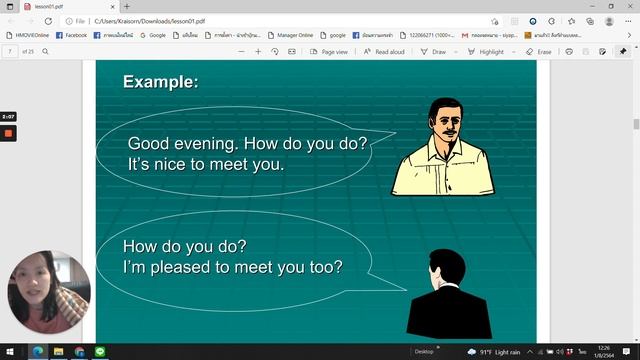Screen dimensions: 640x360
Task: Click the save icon in PDF toolbar
Action: tap(586, 52)
